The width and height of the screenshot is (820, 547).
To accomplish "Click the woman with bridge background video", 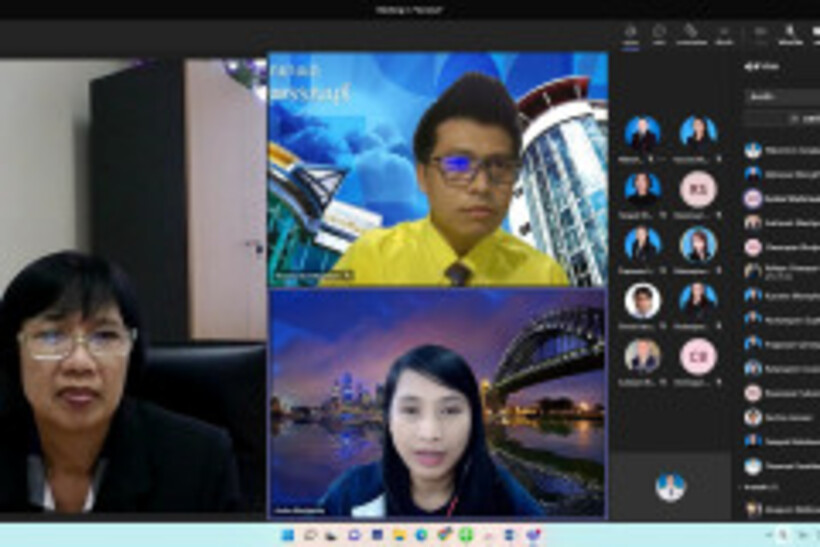I will tap(437, 403).
